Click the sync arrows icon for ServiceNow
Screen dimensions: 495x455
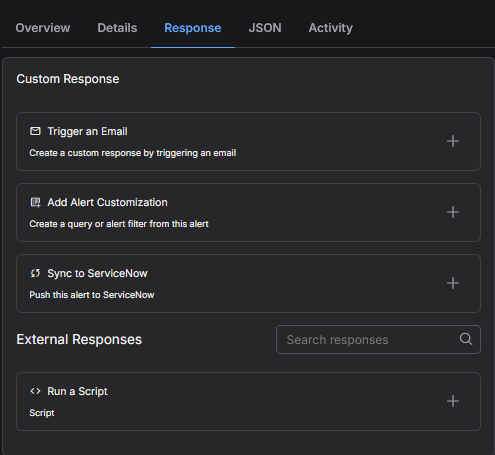point(35,273)
